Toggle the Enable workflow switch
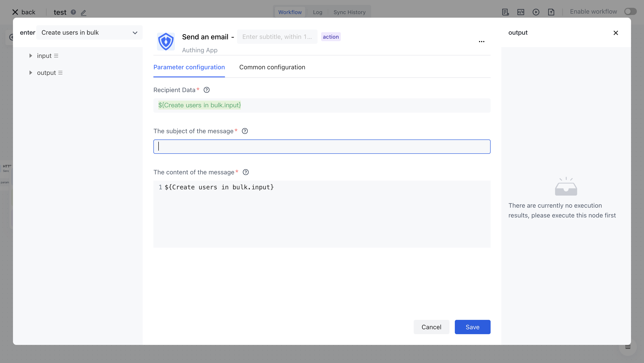The height and width of the screenshot is (363, 644). (x=630, y=12)
